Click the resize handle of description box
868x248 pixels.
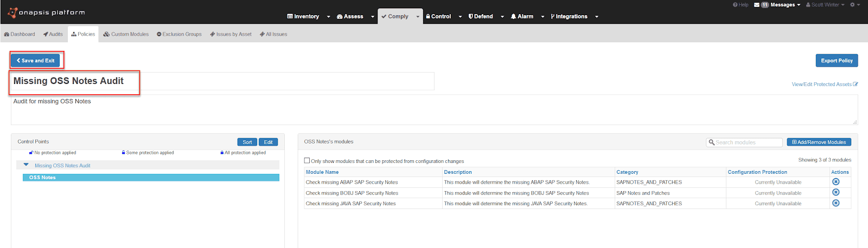(x=855, y=122)
